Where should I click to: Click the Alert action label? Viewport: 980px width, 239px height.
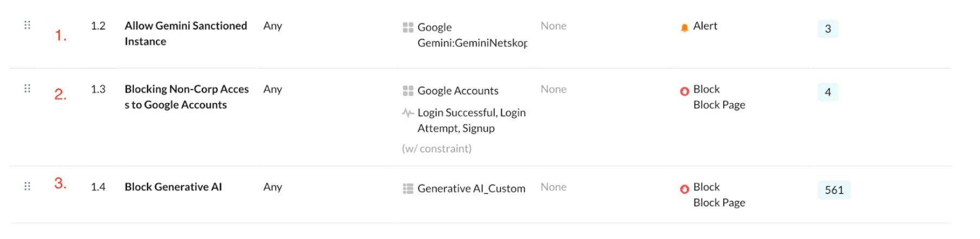click(705, 26)
